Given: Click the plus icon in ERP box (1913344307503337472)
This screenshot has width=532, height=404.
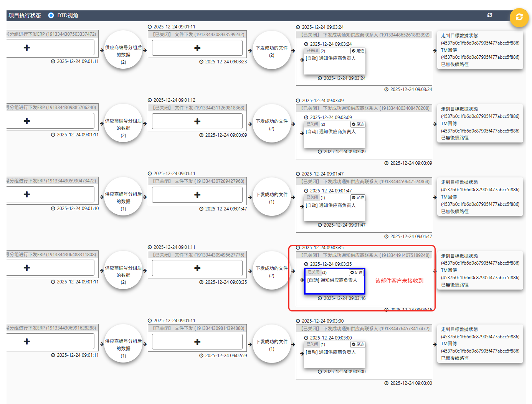Looking at the screenshot, I should [27, 48].
